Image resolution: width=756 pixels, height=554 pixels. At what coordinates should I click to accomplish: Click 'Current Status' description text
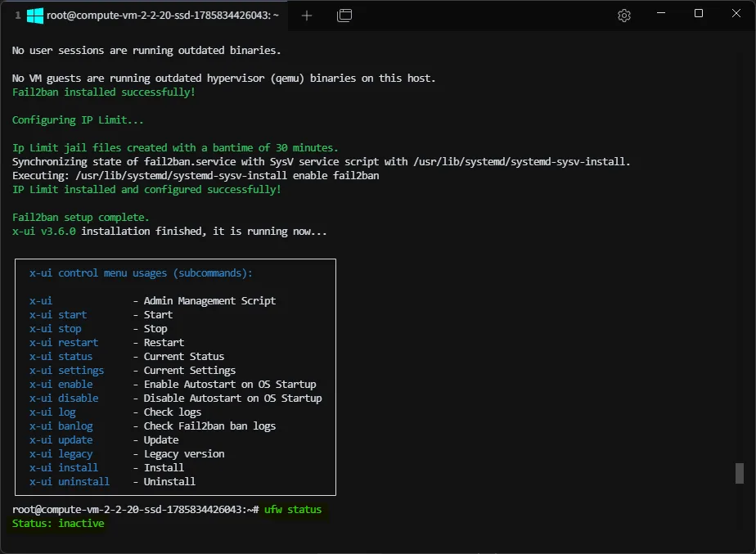point(184,357)
